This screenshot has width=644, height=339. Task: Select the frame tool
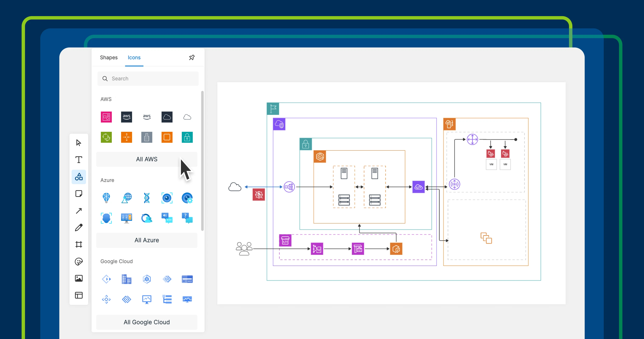(79, 245)
